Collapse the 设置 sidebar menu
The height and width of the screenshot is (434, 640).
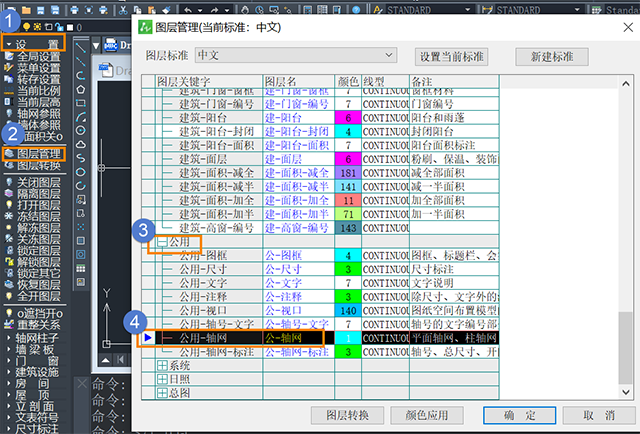(33, 43)
